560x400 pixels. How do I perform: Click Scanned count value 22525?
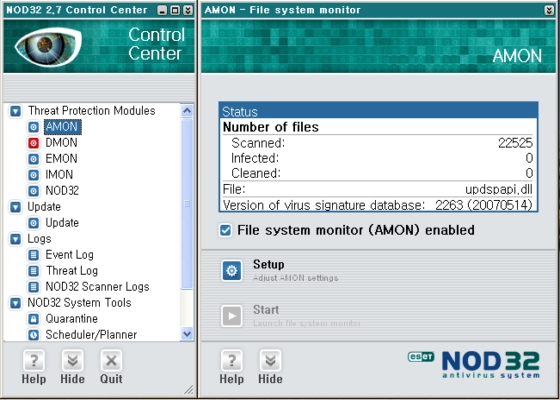point(515,143)
